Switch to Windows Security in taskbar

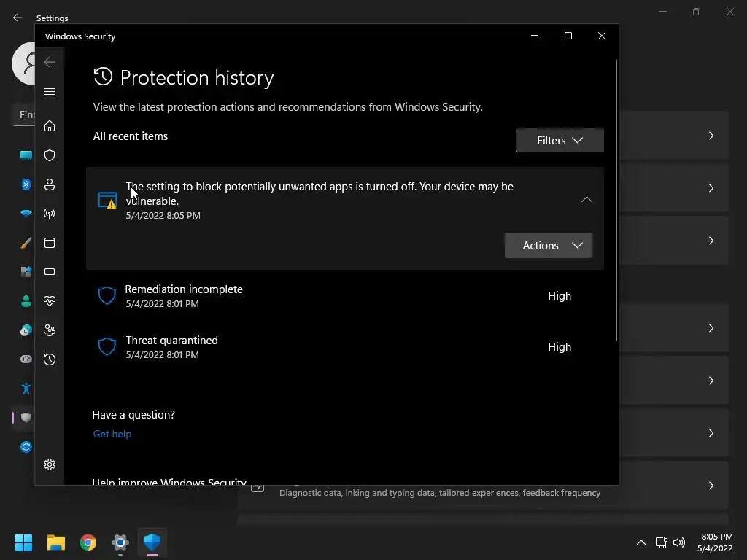point(152,542)
